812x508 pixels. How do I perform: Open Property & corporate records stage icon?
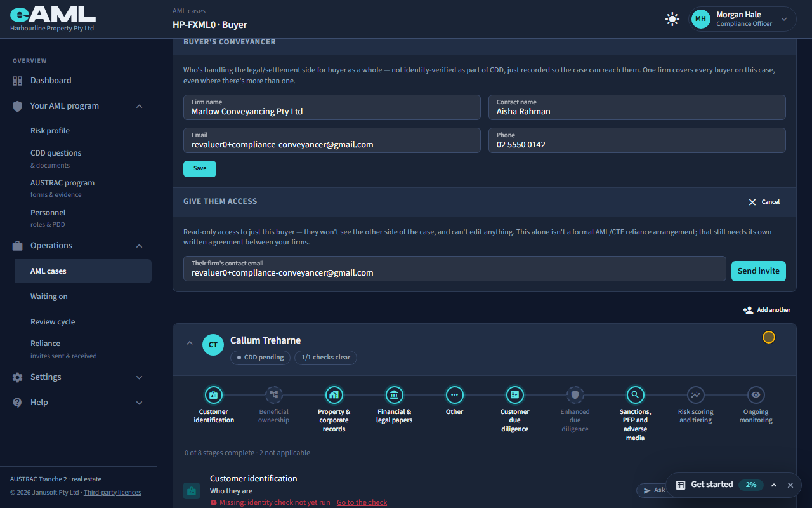coord(334,395)
